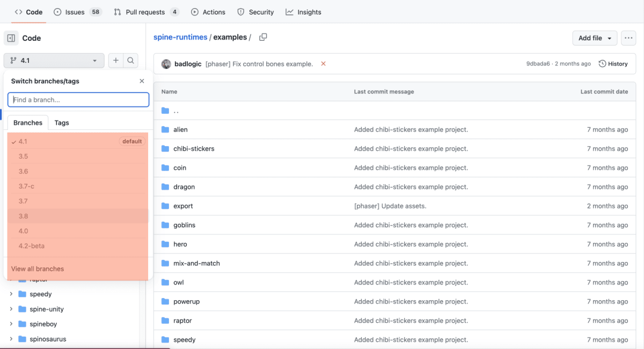The width and height of the screenshot is (644, 349).
Task: Focus the Find a branch input field
Action: 78,100
